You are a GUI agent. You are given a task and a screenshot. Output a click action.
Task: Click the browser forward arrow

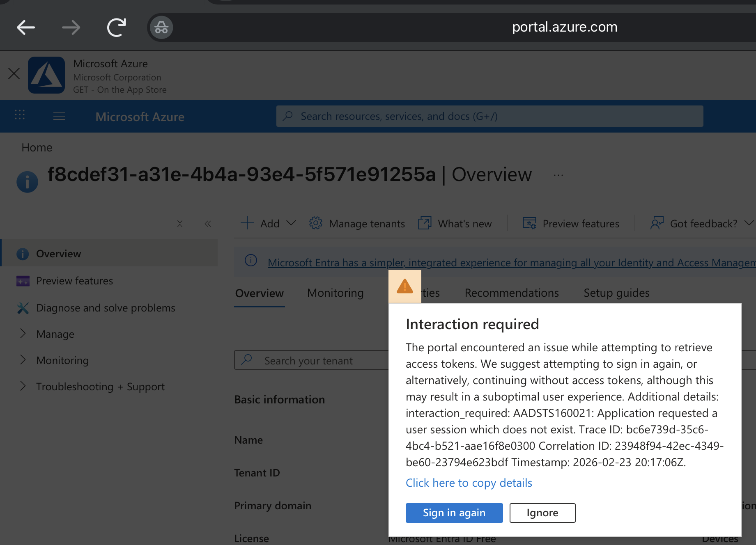(x=71, y=27)
